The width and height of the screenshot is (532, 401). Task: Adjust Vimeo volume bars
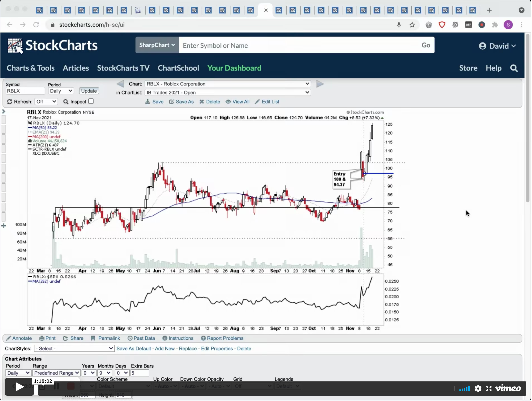(464, 389)
